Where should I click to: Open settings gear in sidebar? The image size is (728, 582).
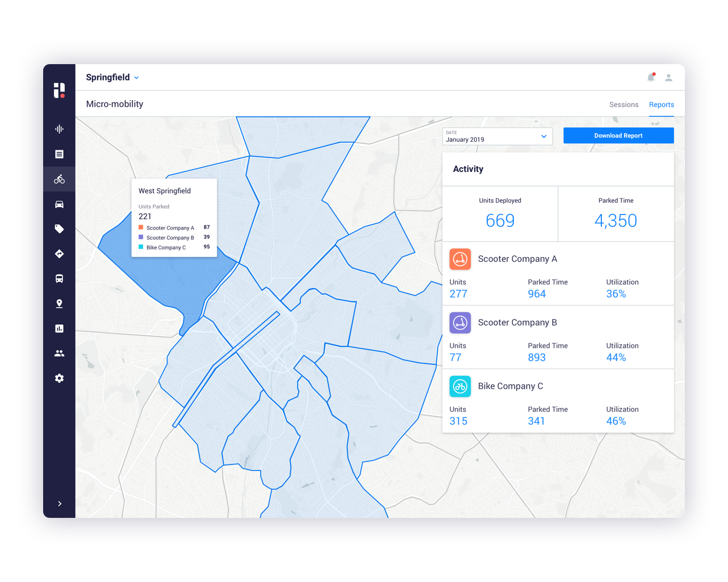click(59, 378)
